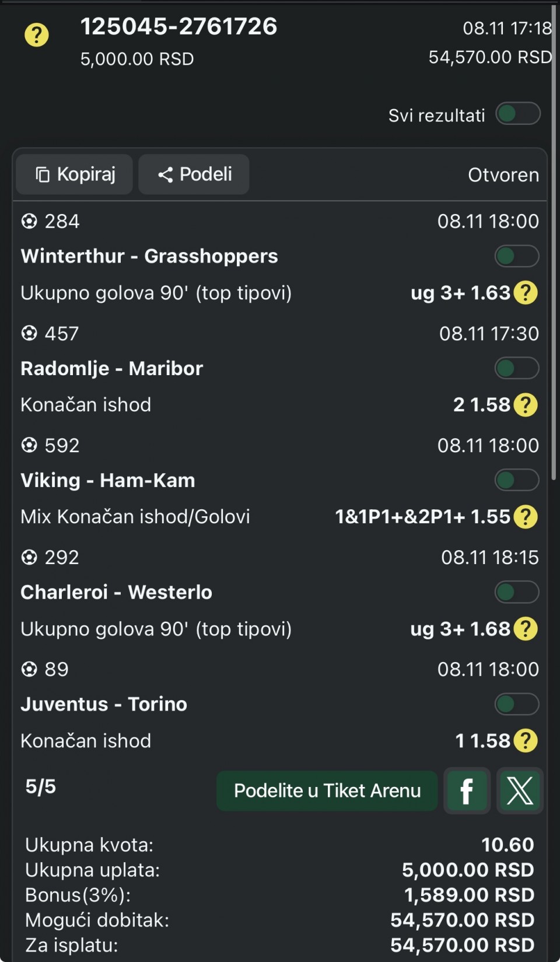
Task: Toggle the Winterthur - Grasshoppers switch
Action: pyautogui.click(x=517, y=256)
